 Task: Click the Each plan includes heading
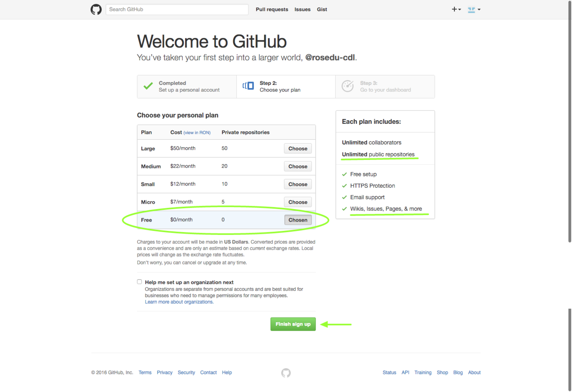click(x=371, y=122)
